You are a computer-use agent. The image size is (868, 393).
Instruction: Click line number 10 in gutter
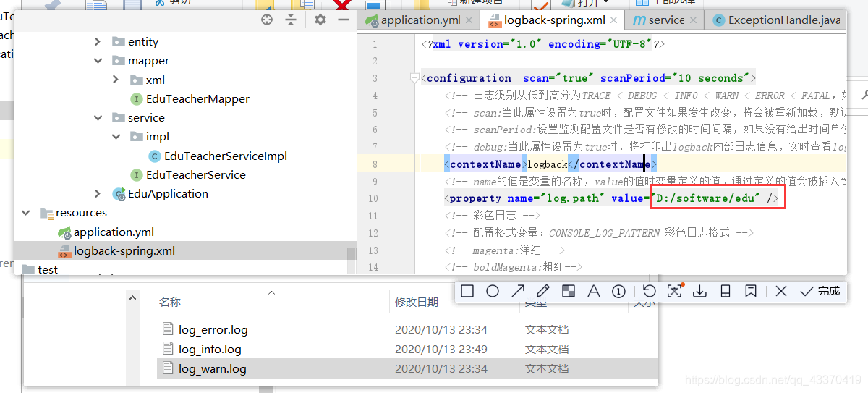[x=373, y=198]
